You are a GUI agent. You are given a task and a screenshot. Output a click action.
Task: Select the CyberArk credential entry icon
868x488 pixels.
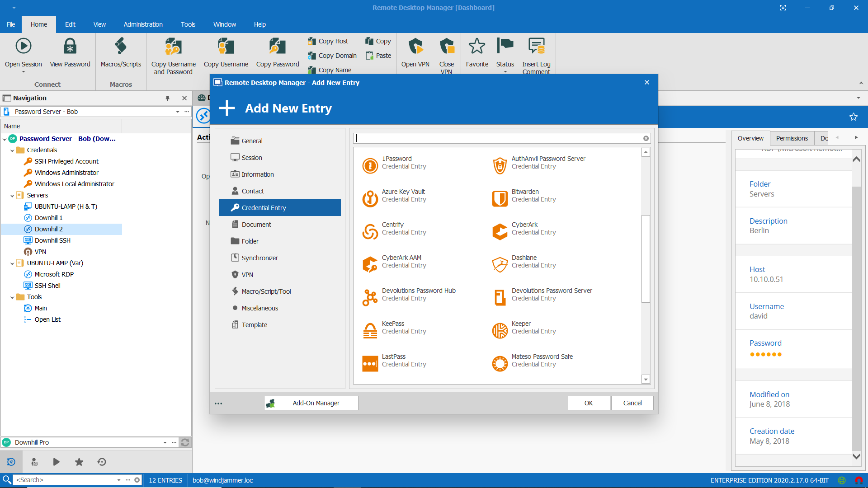pyautogui.click(x=500, y=232)
